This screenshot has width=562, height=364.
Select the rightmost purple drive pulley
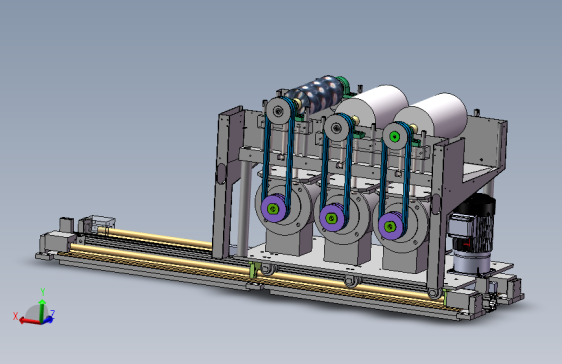(391, 226)
